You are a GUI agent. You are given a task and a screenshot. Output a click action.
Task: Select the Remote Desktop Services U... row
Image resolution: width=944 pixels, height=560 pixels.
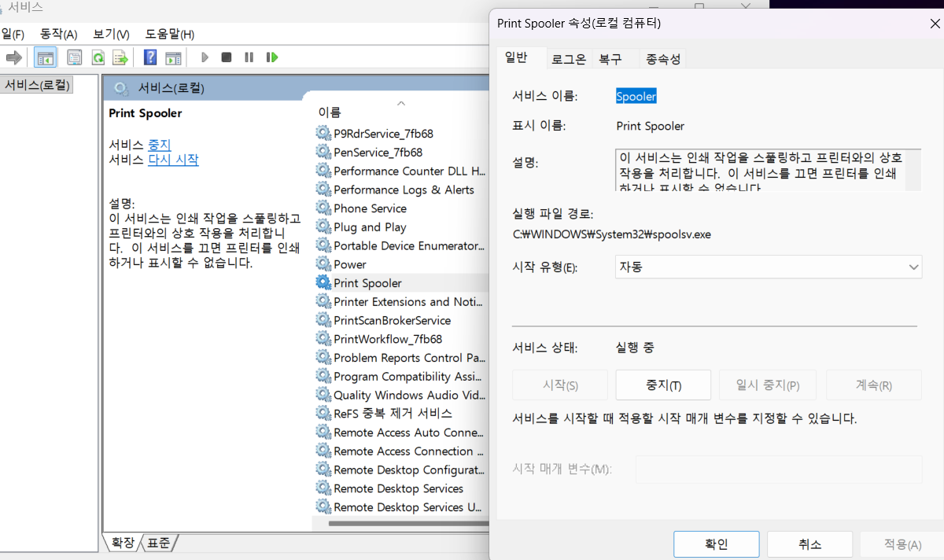pyautogui.click(x=402, y=507)
